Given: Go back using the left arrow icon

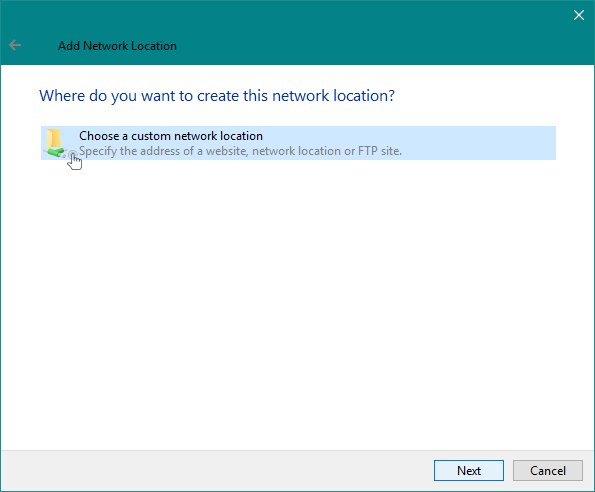Looking at the screenshot, I should [x=15, y=46].
